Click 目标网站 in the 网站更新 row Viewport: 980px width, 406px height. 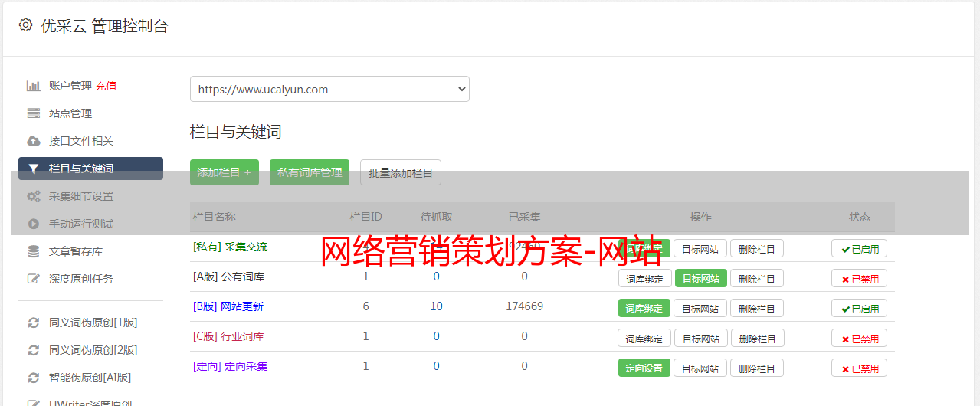click(700, 308)
